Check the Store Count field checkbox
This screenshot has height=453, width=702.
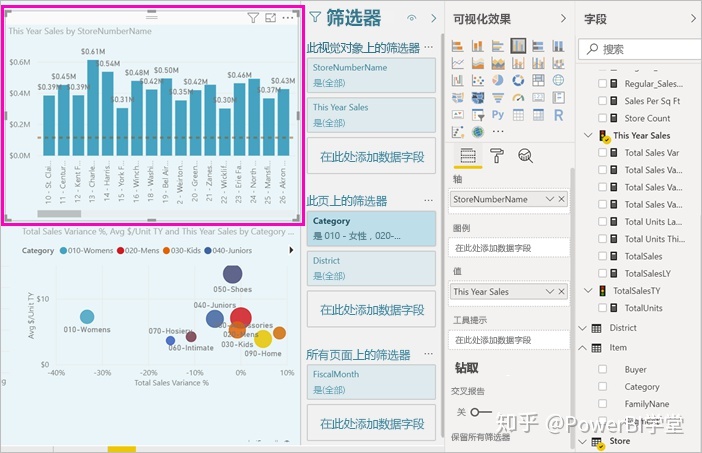(603, 118)
